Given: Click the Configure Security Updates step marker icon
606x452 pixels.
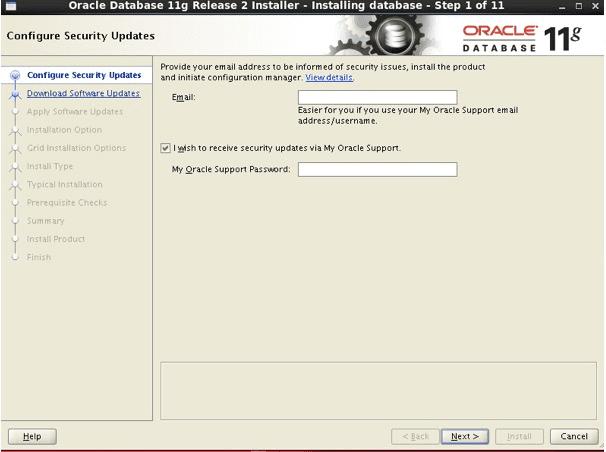Looking at the screenshot, I should pyautogui.click(x=15, y=75).
